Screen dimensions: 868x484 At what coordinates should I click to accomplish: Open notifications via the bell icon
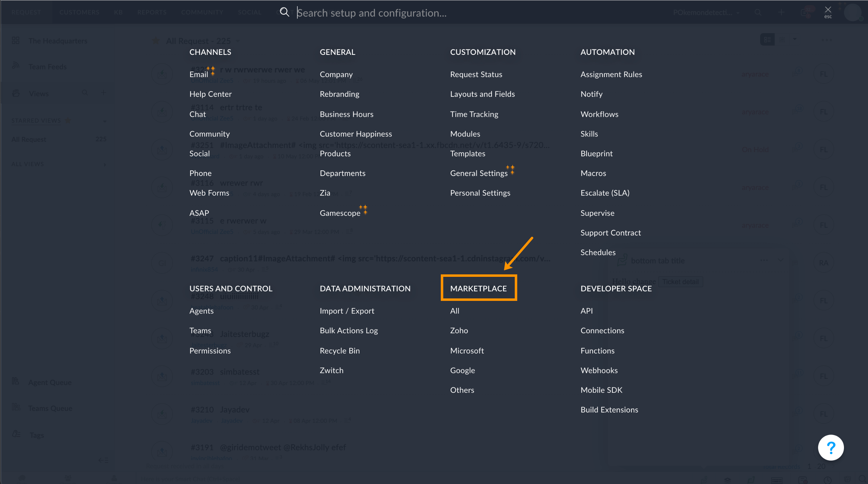(805, 12)
